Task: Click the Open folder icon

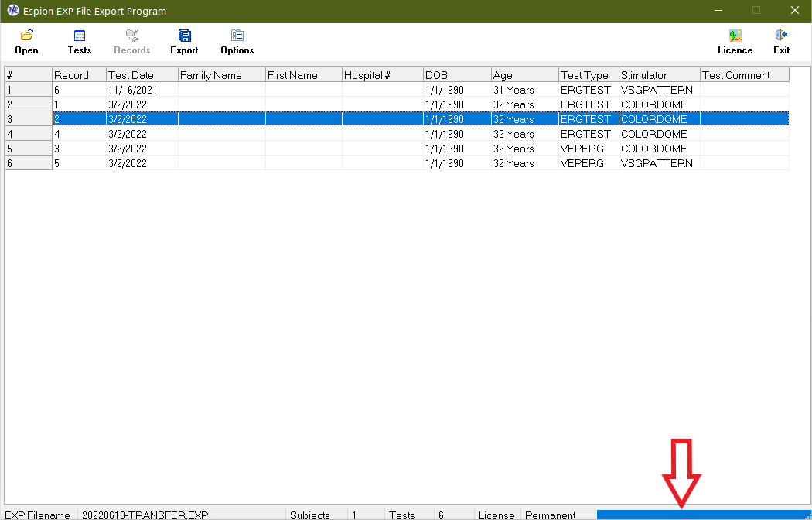Action: (26, 36)
